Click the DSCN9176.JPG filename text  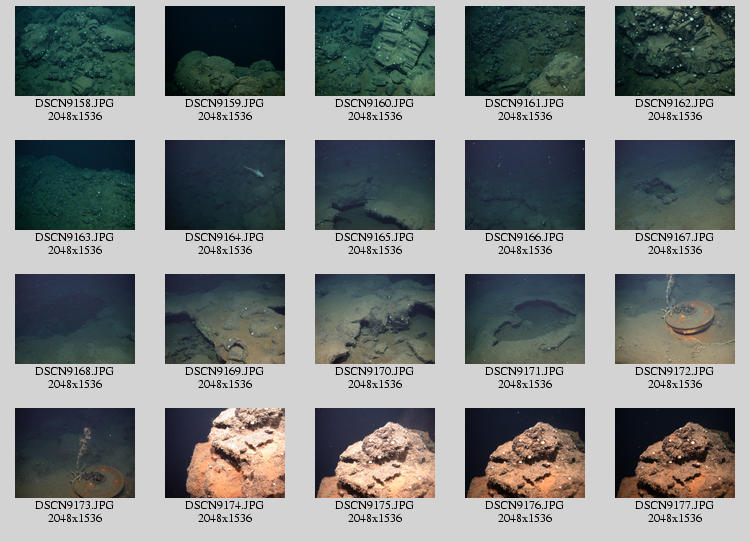coord(525,506)
